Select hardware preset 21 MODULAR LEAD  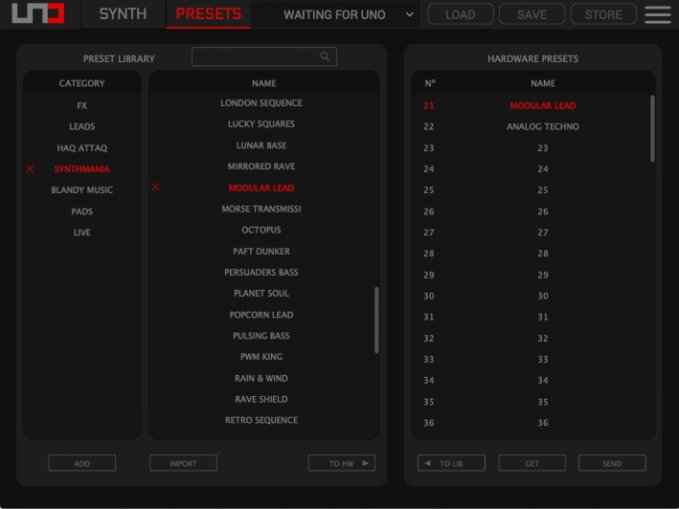click(x=530, y=105)
